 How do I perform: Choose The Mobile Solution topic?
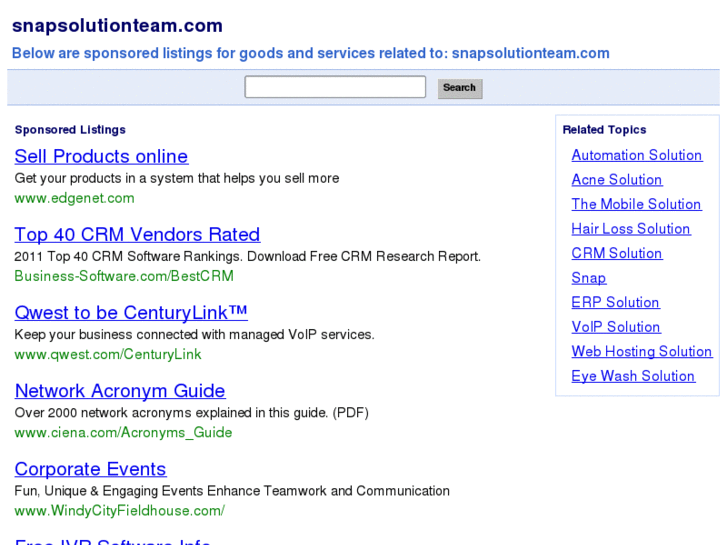point(636,204)
